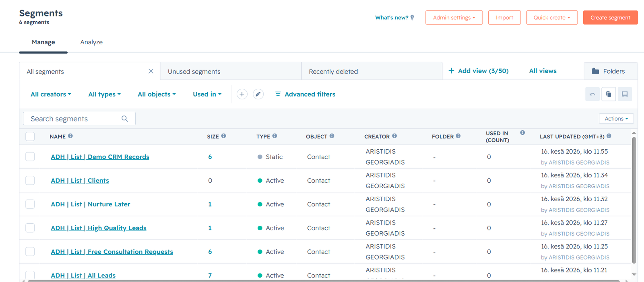This screenshot has width=644, height=282.
Task: Open ADH | List | All Leads segment
Action: [x=83, y=276]
